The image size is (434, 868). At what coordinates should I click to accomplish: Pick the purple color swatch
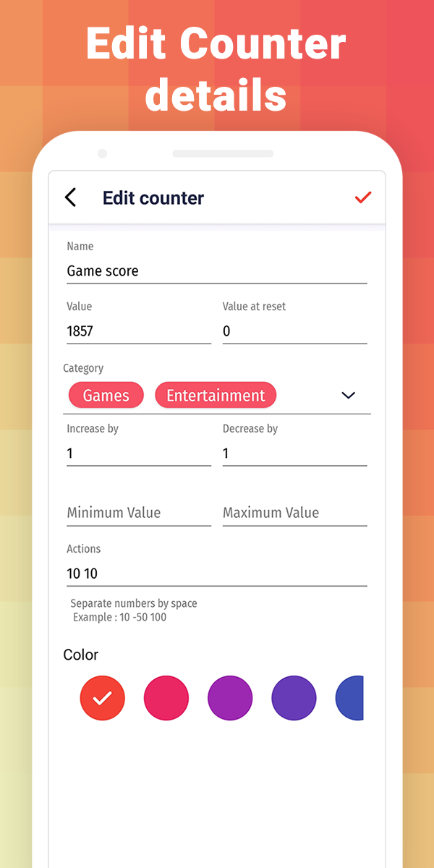[230, 698]
